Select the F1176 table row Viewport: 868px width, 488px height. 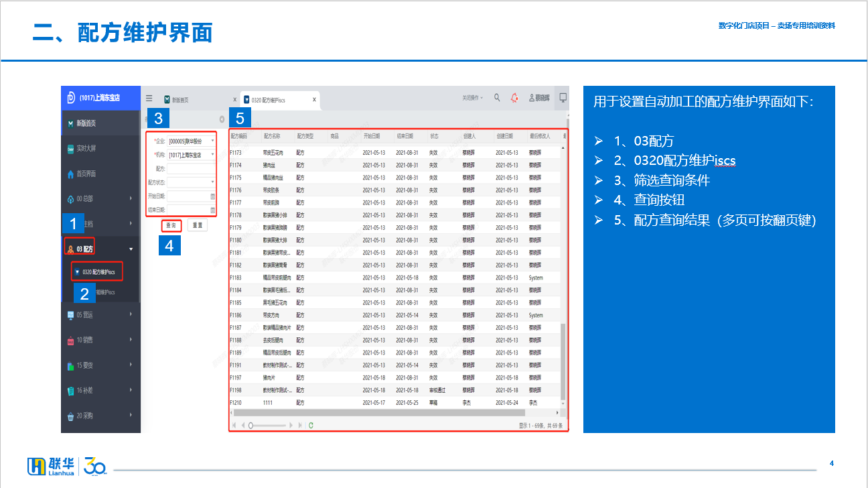tap(395, 190)
